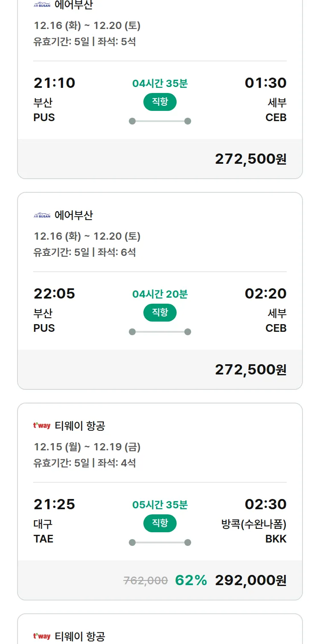Click the 12.15 (월) ~ 12.19 (금) date range
This screenshot has width=320, height=644.
[x=87, y=447]
